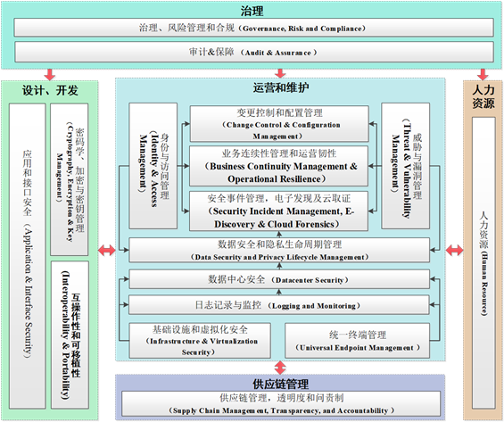Click Change Control & Configuration Management box
This screenshot has height=422, width=504.
pos(279,124)
